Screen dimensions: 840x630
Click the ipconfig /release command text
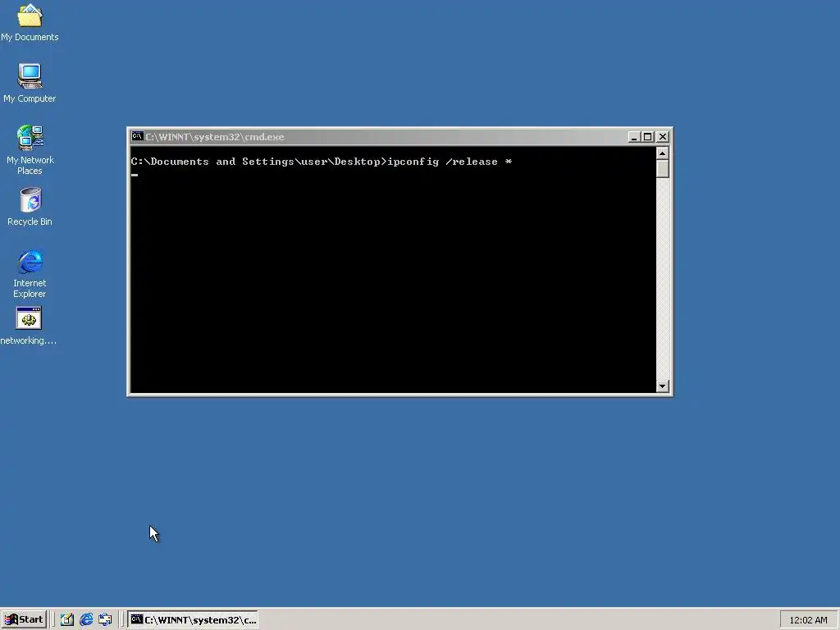[450, 162]
